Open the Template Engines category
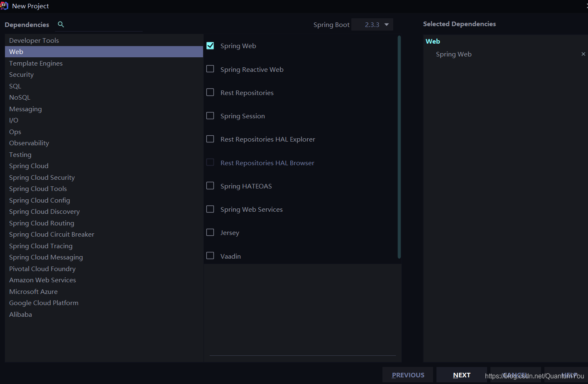The image size is (588, 384). pyautogui.click(x=104, y=63)
